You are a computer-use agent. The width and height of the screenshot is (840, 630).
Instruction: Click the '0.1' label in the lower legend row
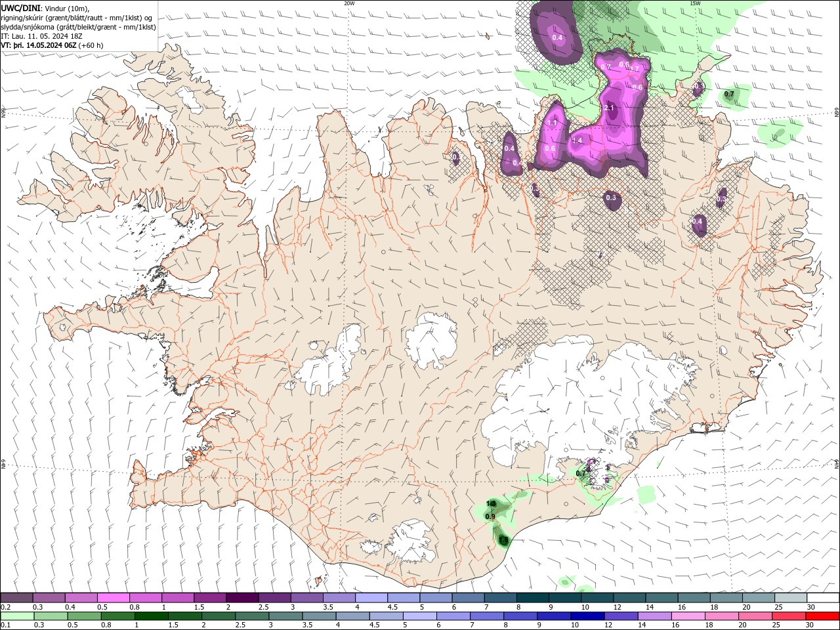point(7,625)
